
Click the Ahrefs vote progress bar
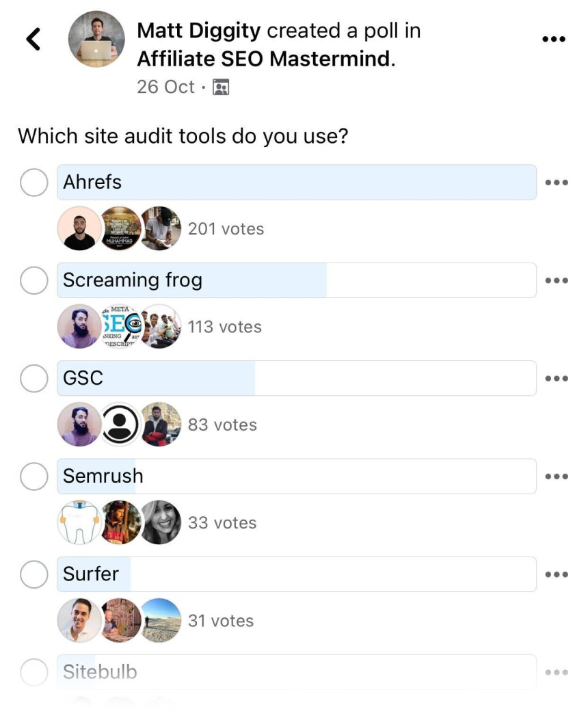[295, 182]
